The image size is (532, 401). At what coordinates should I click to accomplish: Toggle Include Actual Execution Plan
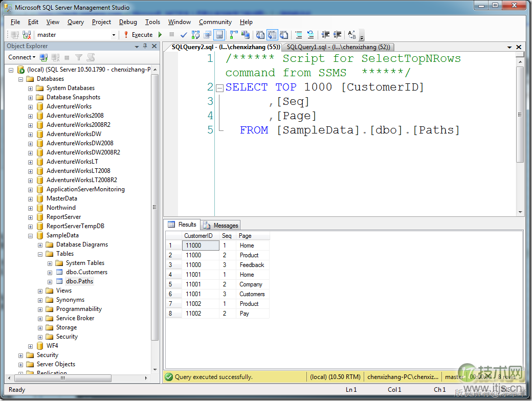[234, 35]
